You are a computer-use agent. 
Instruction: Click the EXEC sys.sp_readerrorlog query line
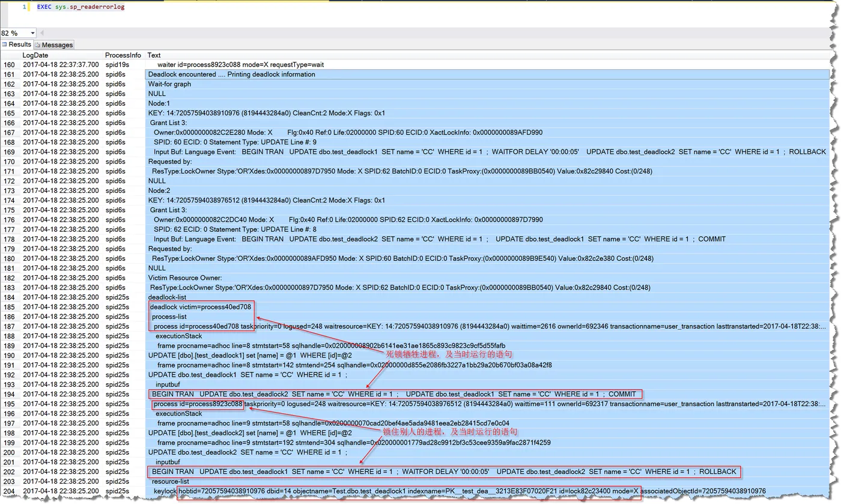pos(81,7)
